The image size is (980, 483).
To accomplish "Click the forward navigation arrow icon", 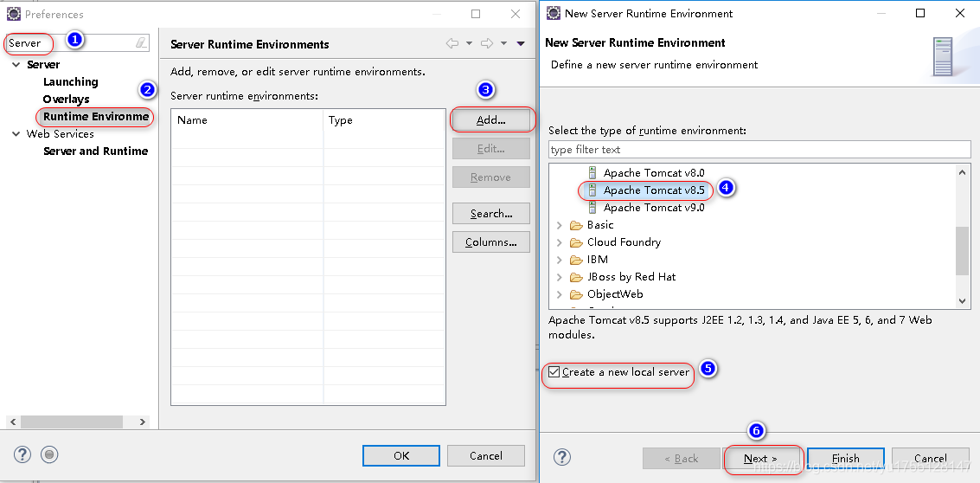I will coord(487,43).
